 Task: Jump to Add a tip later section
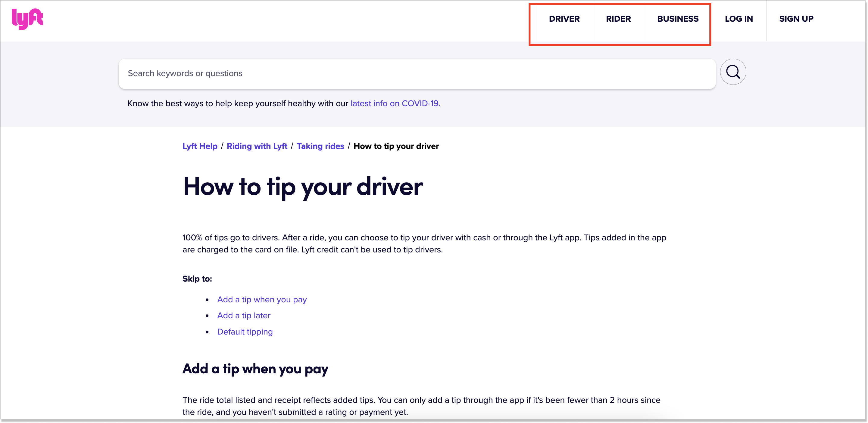(244, 316)
